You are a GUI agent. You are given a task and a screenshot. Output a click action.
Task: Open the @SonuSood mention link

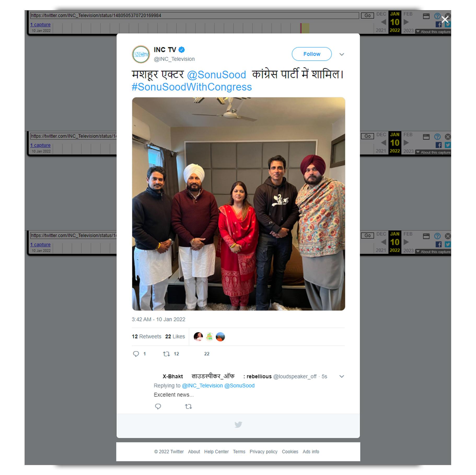pos(216,75)
